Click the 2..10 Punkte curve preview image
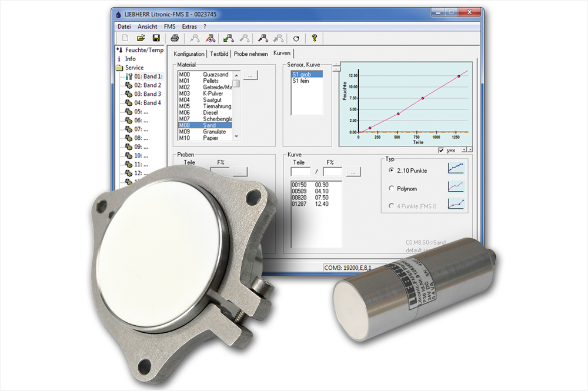Viewport: 588px width, 391px height. tap(456, 168)
